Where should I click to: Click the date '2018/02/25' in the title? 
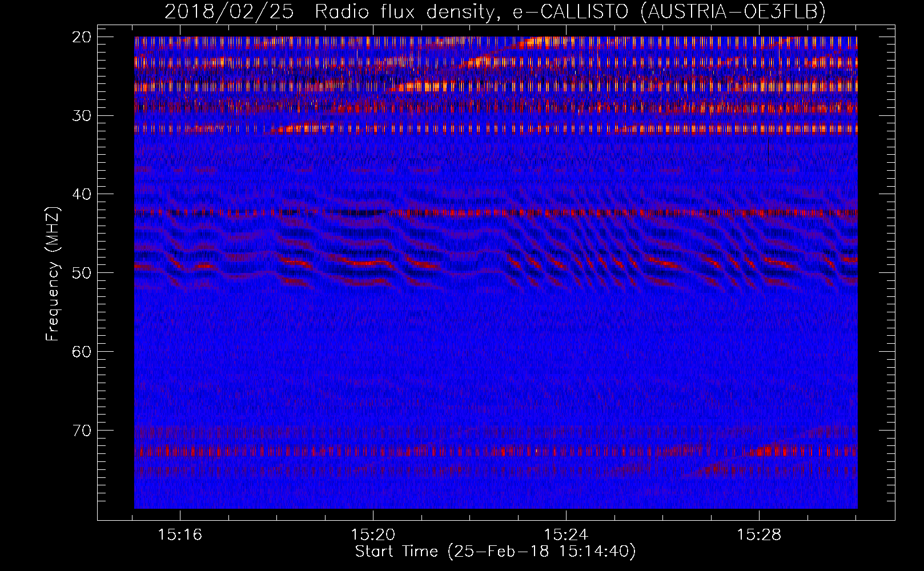[x=229, y=11]
